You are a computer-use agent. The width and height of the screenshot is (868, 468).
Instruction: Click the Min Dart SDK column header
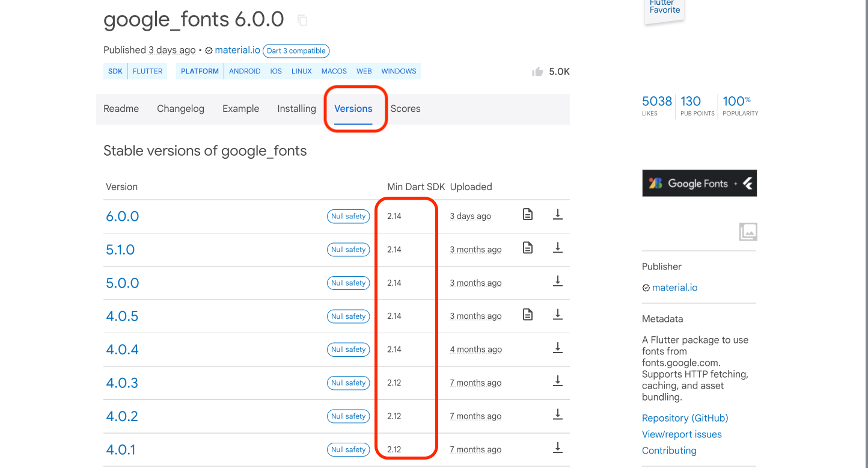click(x=416, y=187)
